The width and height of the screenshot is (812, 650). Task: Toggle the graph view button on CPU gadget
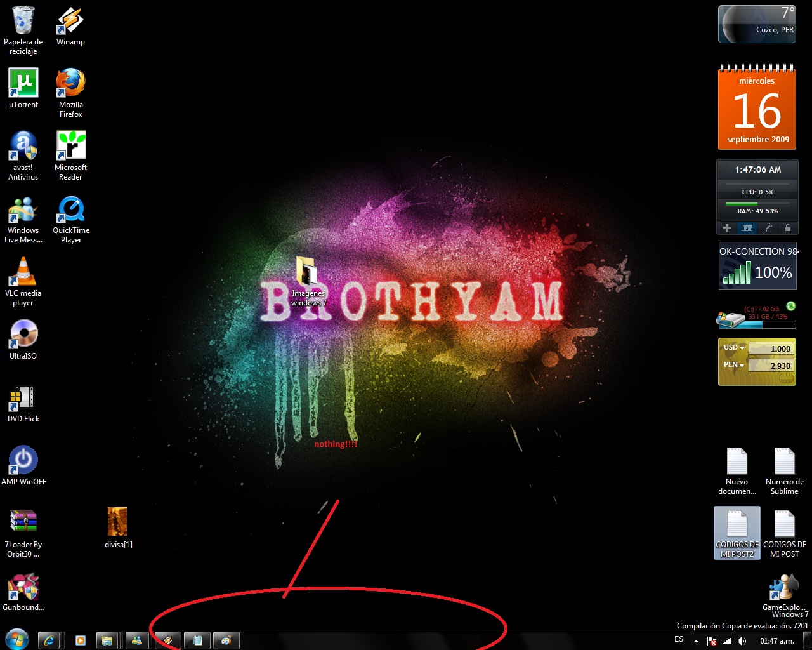pyautogui.click(x=747, y=228)
